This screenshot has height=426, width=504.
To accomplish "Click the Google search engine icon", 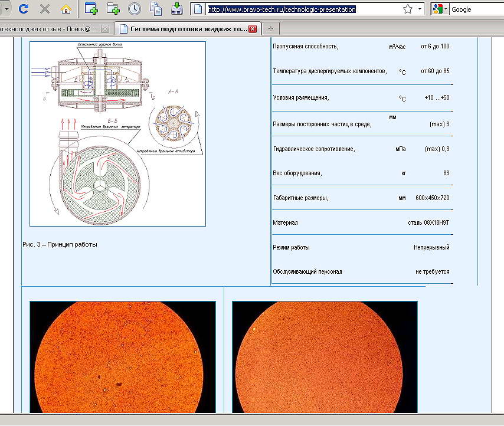I will (437, 9).
